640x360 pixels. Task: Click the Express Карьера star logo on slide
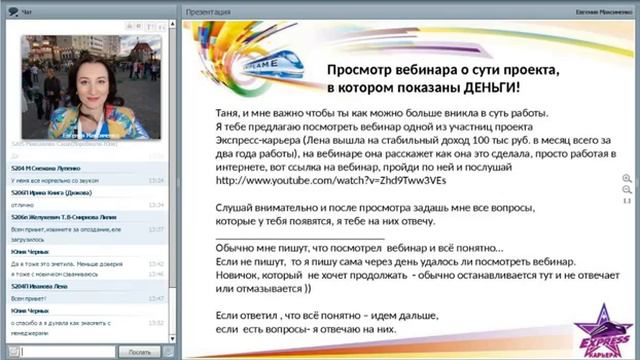[603, 331]
